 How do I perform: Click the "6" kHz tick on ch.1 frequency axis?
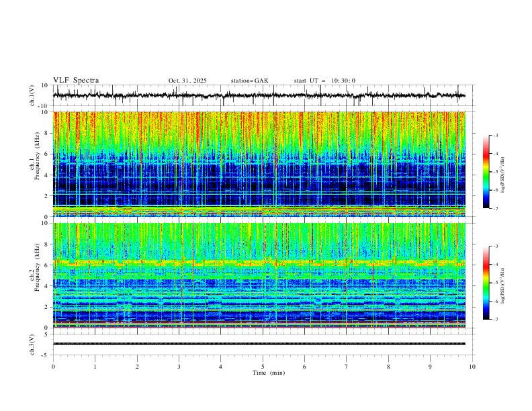47,154
